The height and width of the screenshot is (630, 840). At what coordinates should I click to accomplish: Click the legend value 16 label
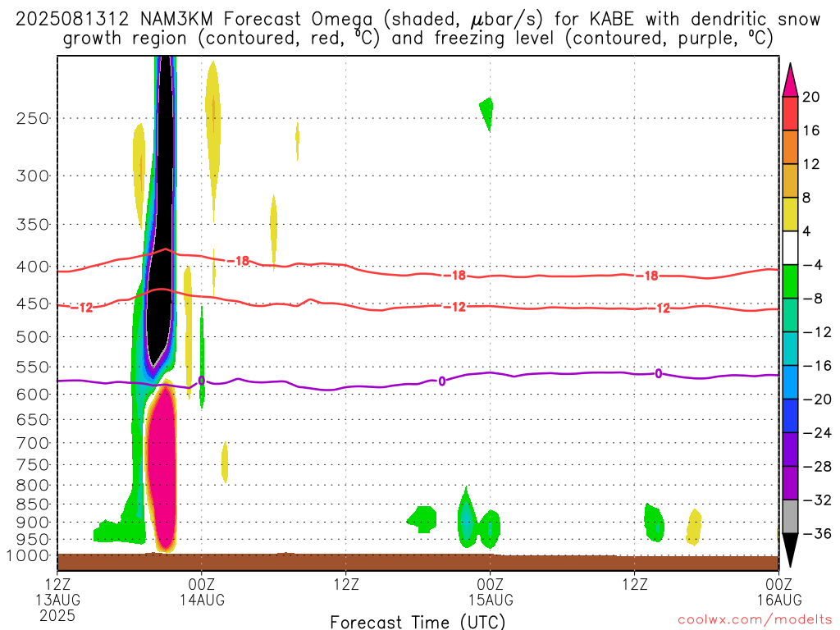[x=811, y=130]
